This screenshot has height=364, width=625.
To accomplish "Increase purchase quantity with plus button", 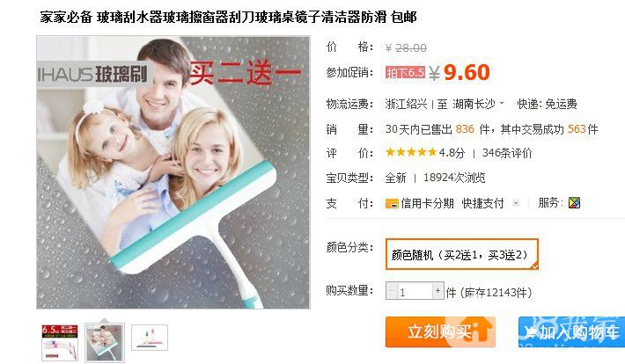I will (x=438, y=291).
